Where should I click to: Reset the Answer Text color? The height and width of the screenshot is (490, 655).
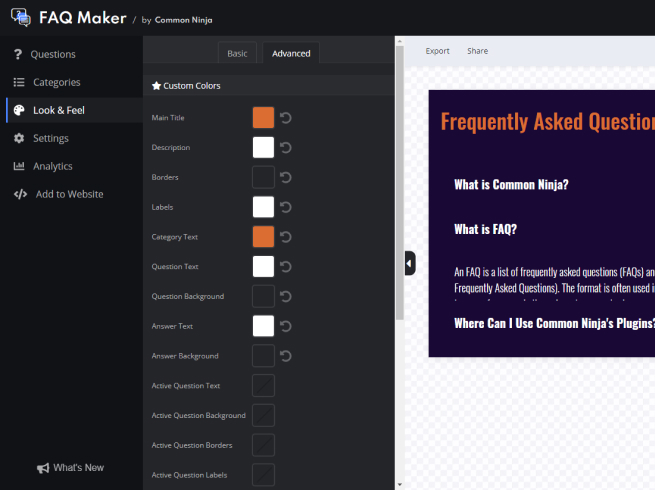(x=286, y=326)
